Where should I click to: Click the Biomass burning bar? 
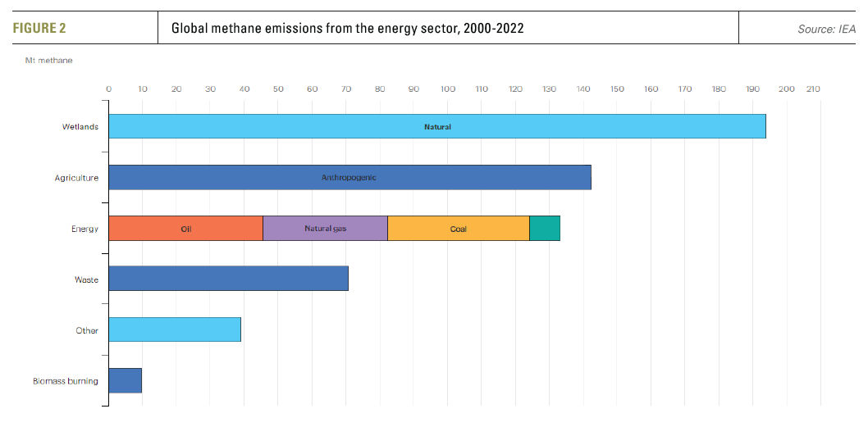(x=125, y=380)
